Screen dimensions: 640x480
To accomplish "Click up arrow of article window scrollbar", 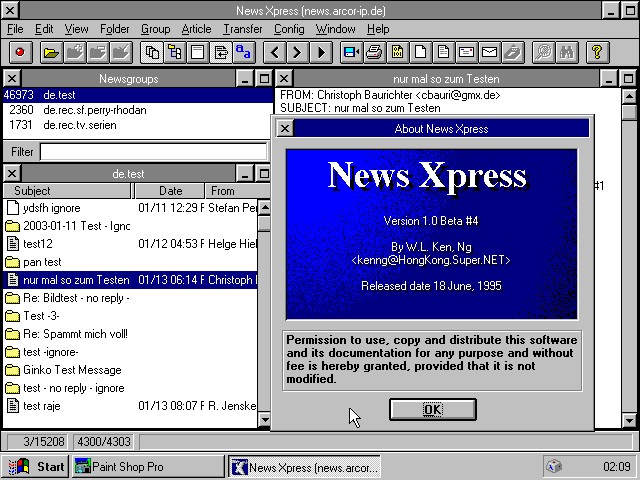I will pyautogui.click(x=629, y=96).
